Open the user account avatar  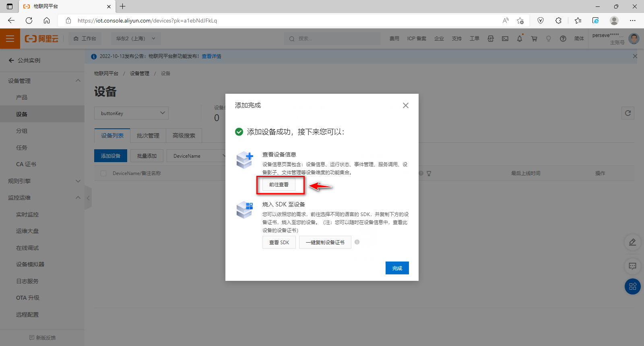[x=634, y=39]
